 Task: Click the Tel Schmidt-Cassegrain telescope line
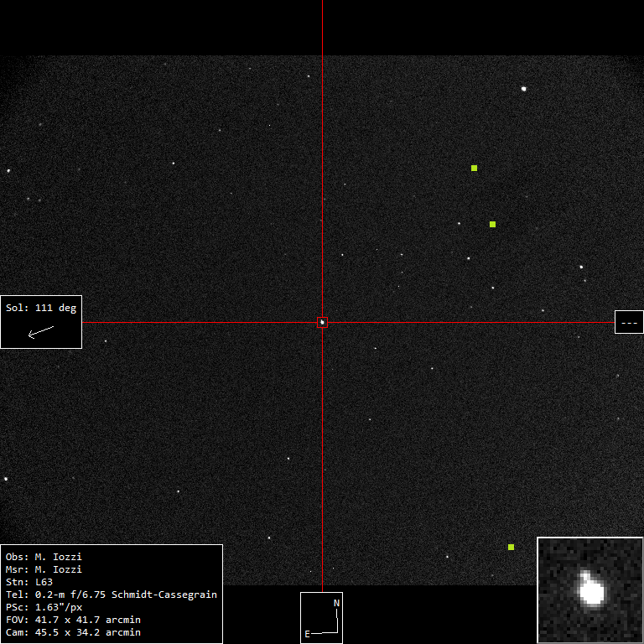click(111, 595)
